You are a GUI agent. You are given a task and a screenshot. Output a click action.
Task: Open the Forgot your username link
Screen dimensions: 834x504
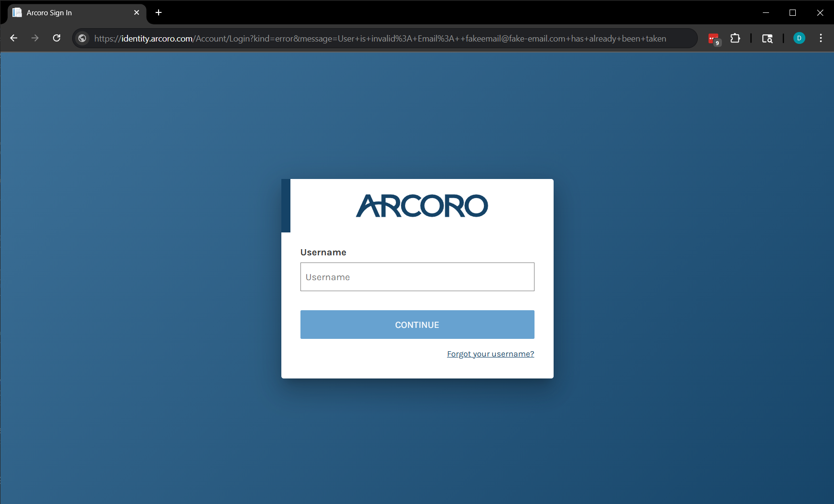[491, 354]
